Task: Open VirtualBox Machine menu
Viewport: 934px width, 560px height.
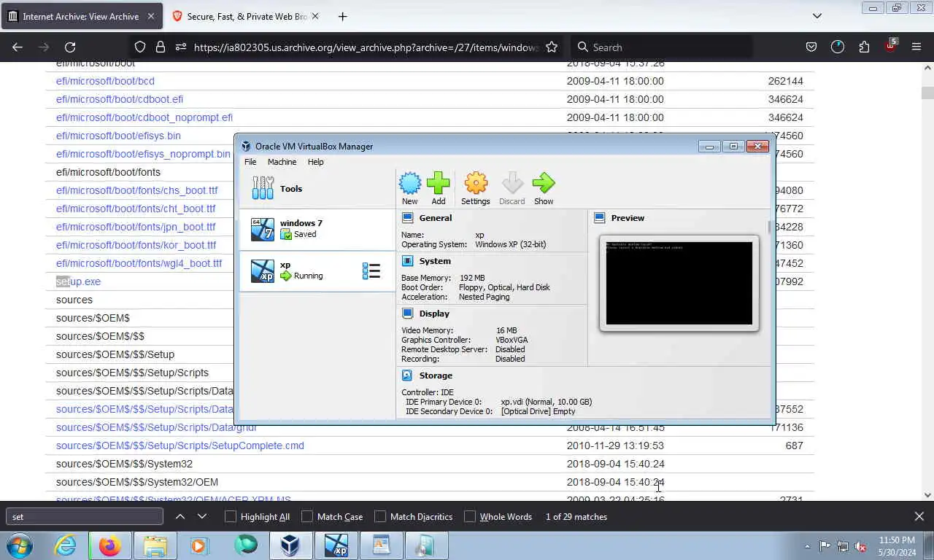Action: (x=282, y=162)
